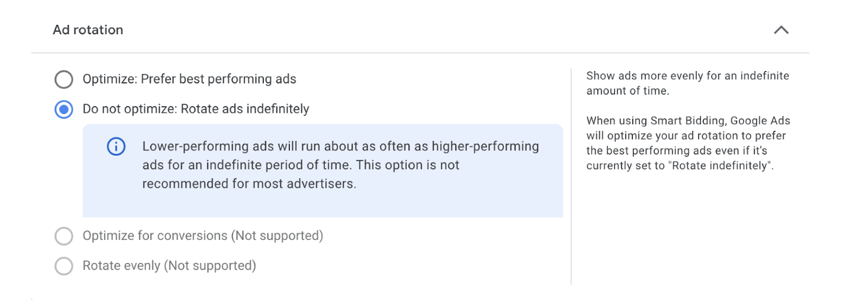Screen dimensions: 868x304
Task: Click "Optimize for conversions (Not supported)" label
Action: 203,236
